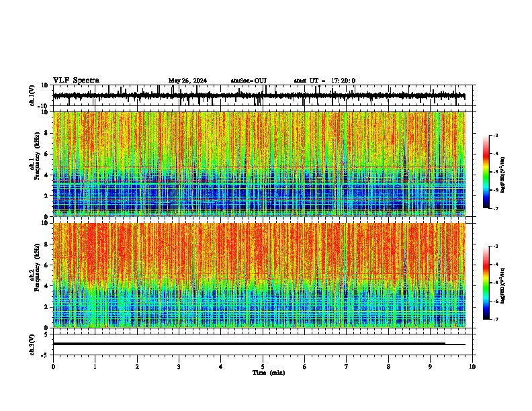Click the log(PSD) label beside ch.1 color bar
Screen dimensions: 532x411
[x=502, y=175]
